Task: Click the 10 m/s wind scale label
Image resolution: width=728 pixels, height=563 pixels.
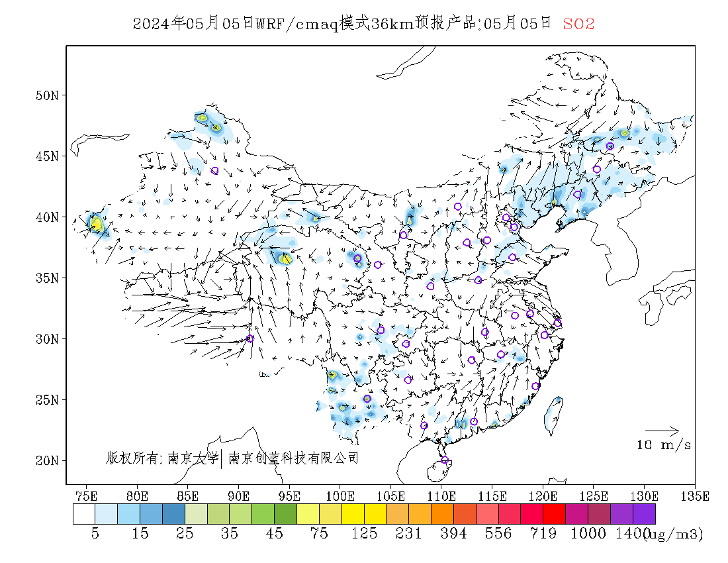Action: (x=664, y=445)
